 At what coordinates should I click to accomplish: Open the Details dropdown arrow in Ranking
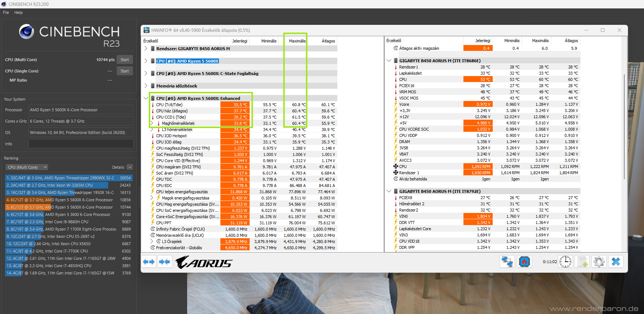[130, 167]
